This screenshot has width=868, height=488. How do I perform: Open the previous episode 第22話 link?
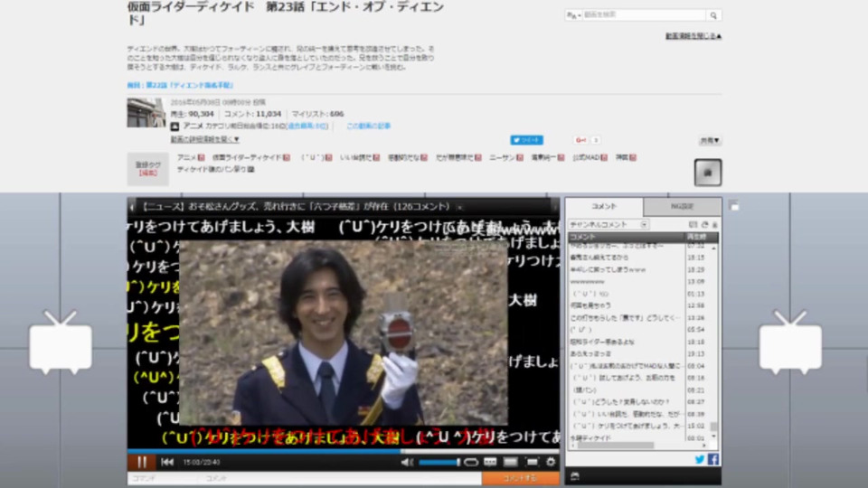[181, 85]
